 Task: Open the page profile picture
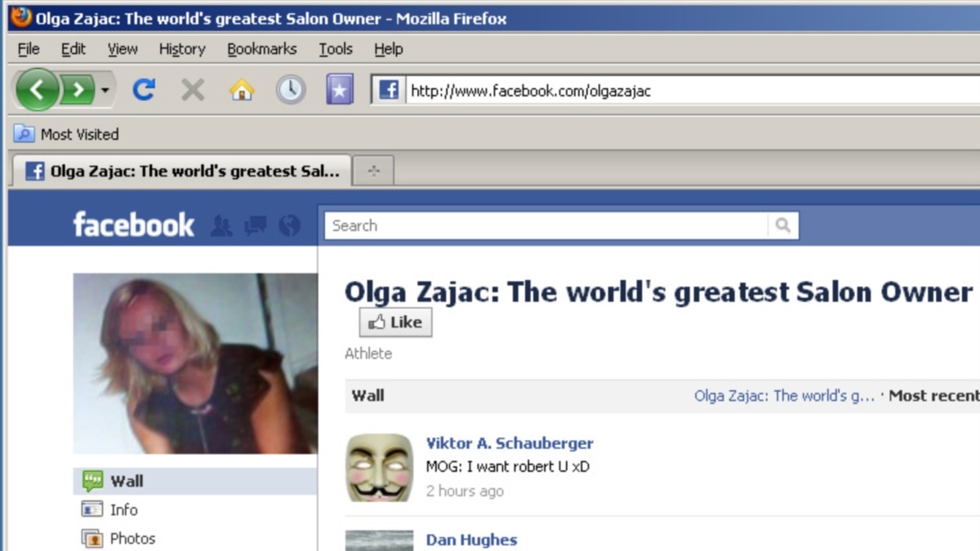point(195,363)
